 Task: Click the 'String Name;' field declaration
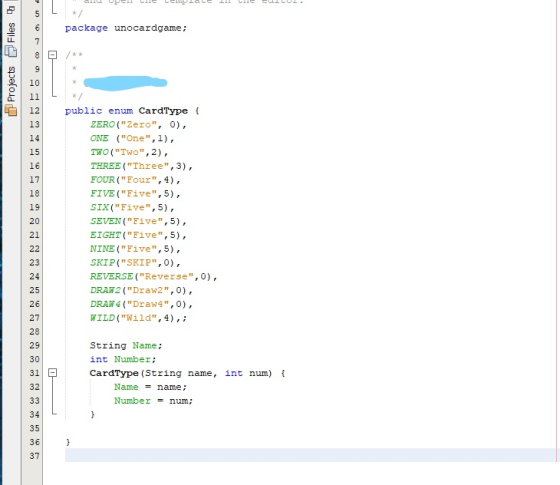coord(126,345)
